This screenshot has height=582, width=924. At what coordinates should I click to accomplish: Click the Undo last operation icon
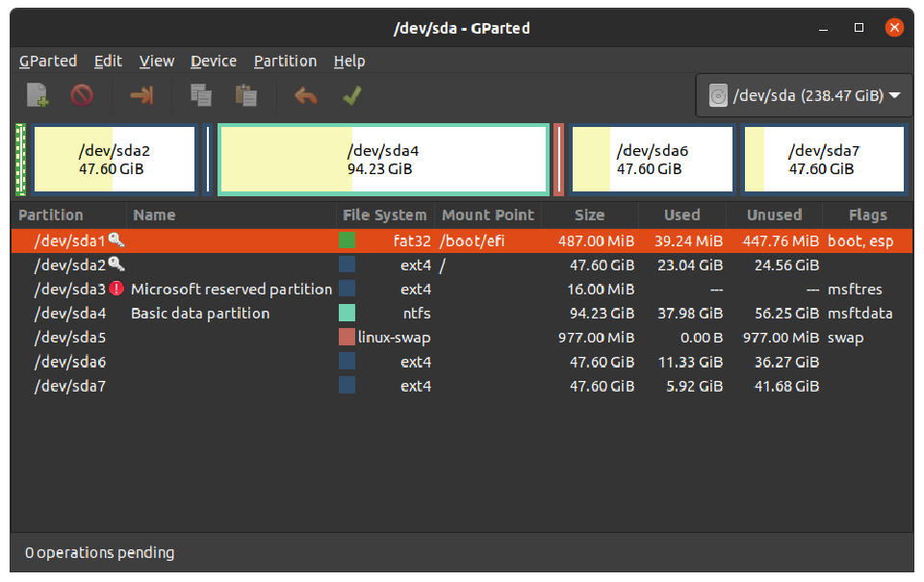[x=306, y=95]
